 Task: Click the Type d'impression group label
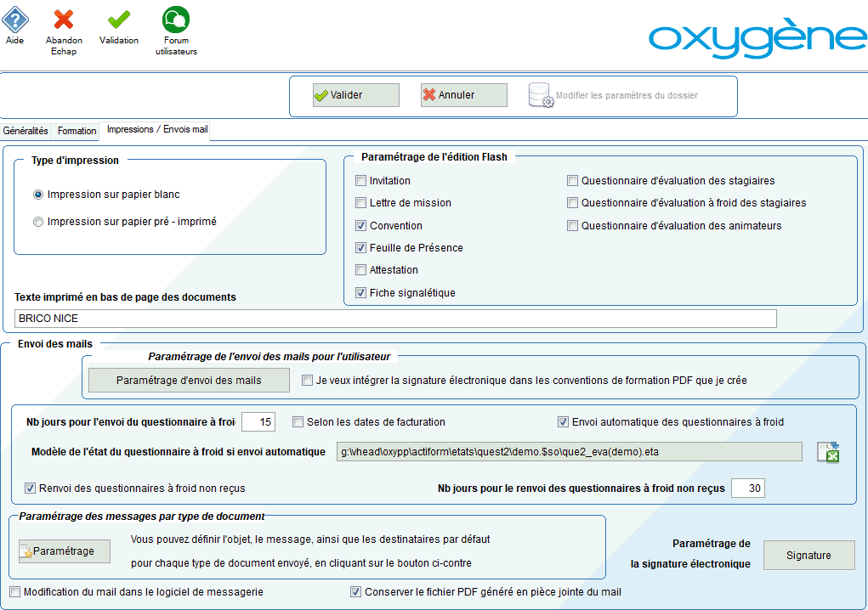[x=76, y=161]
